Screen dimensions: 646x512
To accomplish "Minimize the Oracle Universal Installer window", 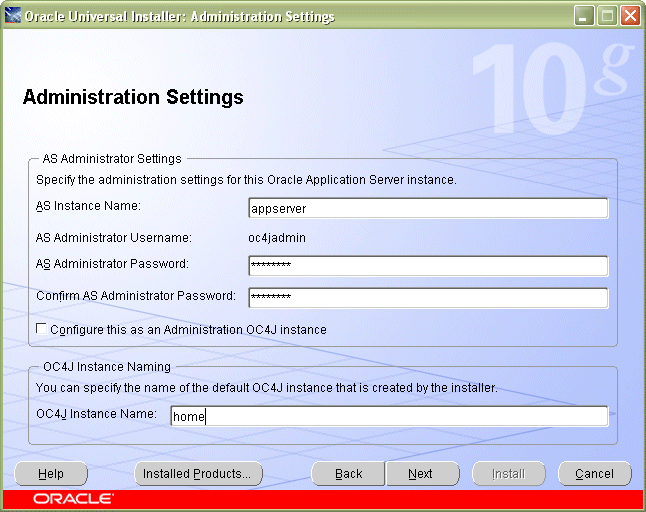I will coord(584,16).
